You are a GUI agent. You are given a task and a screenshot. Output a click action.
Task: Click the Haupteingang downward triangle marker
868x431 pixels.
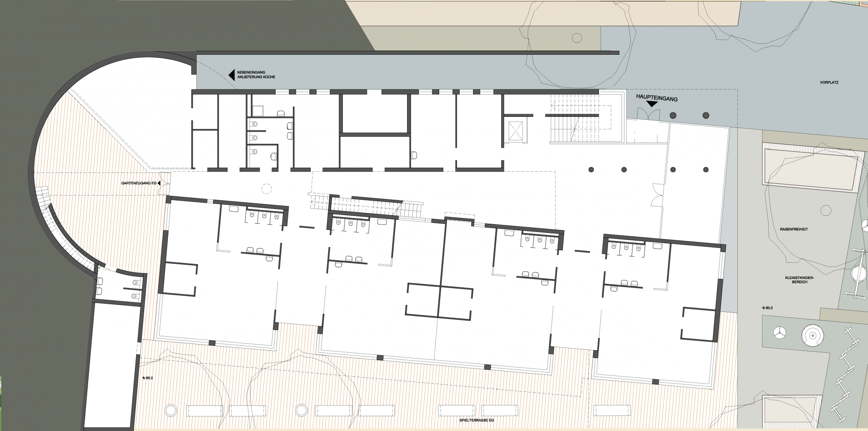click(x=652, y=105)
